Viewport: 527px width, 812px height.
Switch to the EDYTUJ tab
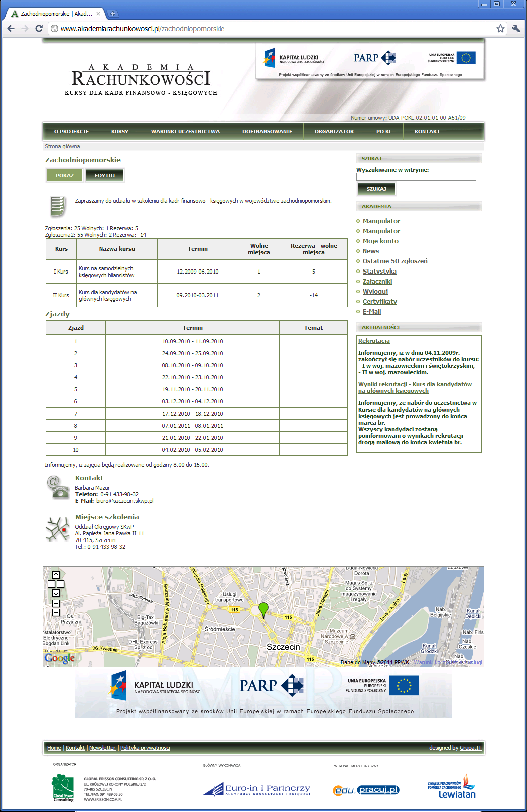[105, 176]
